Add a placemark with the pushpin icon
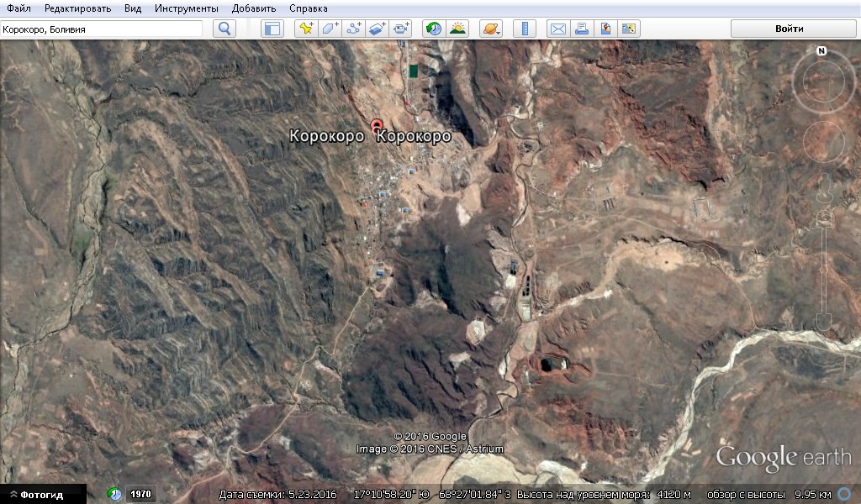The width and height of the screenshot is (861, 504). pos(306,29)
